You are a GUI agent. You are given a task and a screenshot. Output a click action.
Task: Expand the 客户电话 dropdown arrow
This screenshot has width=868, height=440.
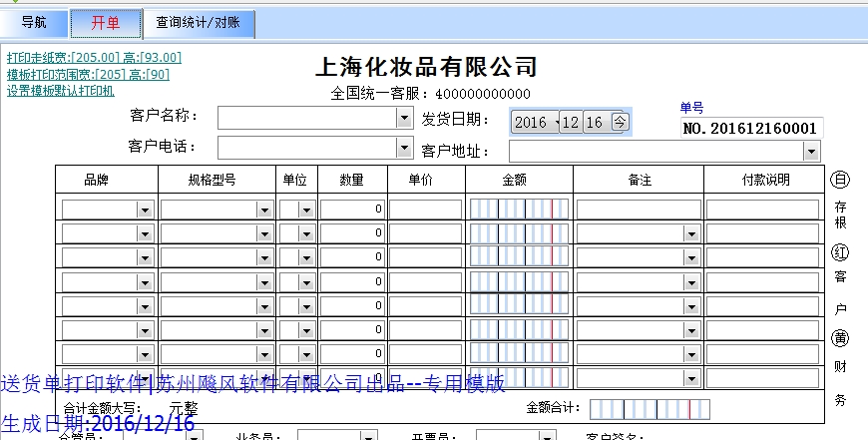tap(404, 148)
